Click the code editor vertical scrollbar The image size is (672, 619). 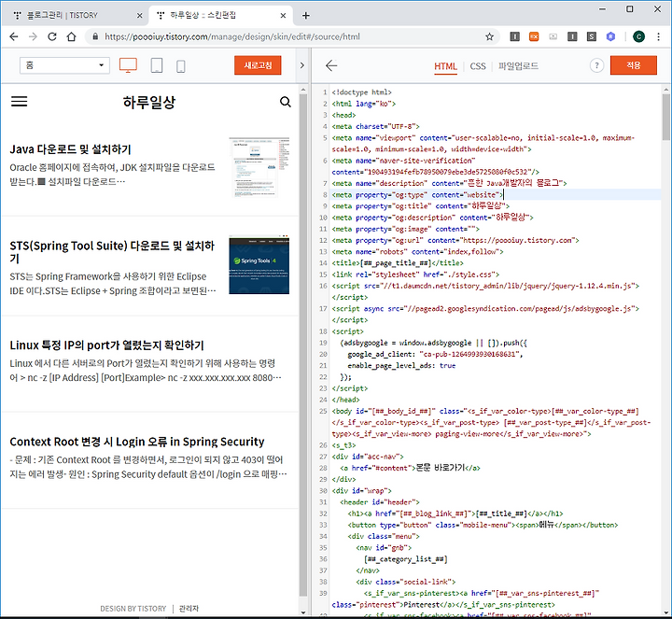(665, 118)
